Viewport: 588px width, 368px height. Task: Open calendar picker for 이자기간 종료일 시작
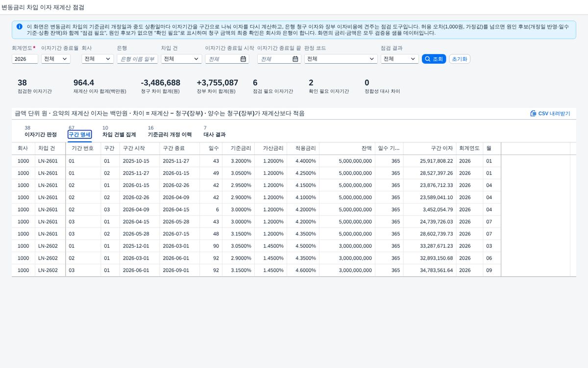[243, 59]
